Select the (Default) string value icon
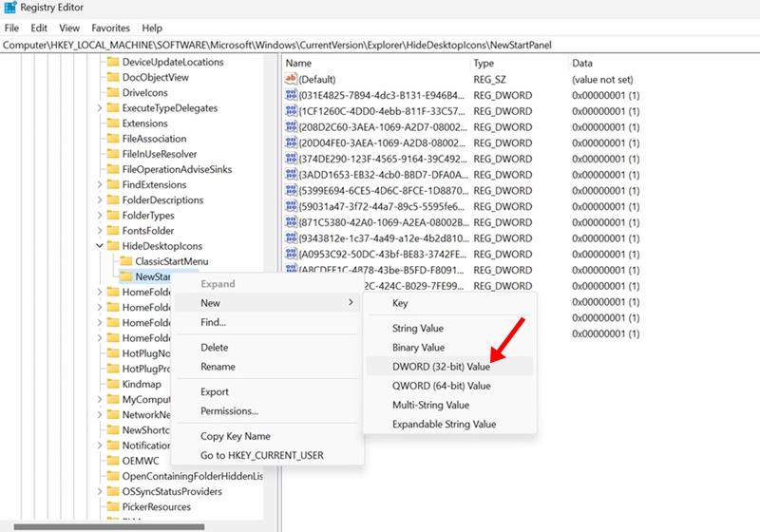 [x=291, y=79]
